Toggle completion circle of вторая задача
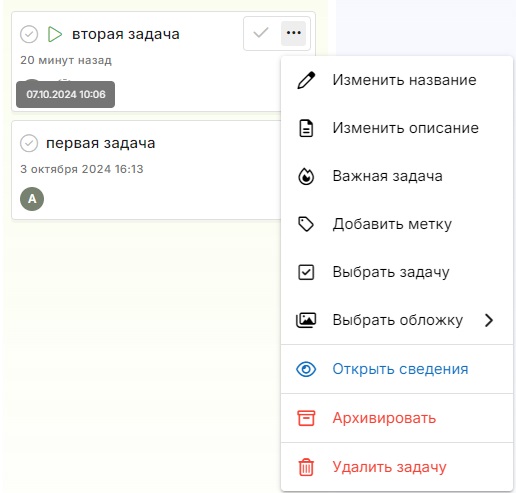Viewport: 516px width, 493px height. tap(29, 34)
